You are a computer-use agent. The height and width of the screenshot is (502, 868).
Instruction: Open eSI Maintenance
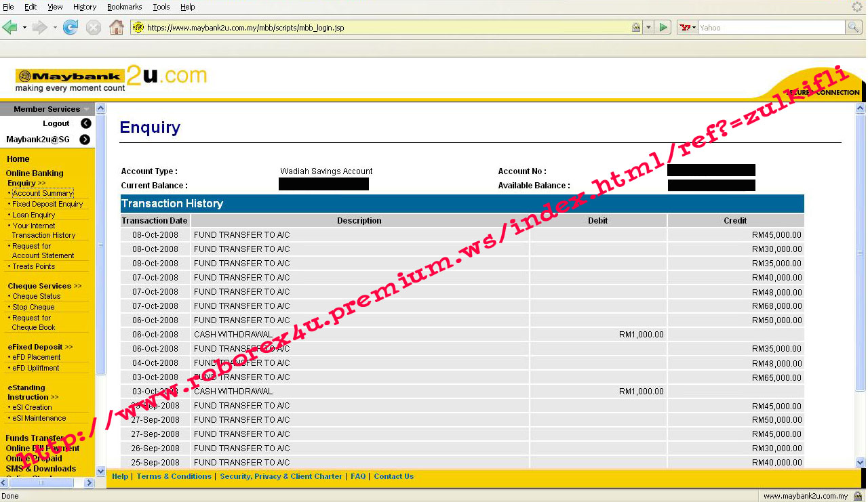(x=39, y=418)
